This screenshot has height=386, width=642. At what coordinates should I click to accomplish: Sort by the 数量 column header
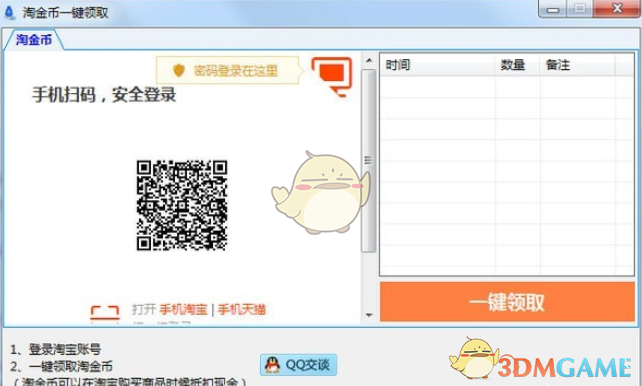point(518,65)
